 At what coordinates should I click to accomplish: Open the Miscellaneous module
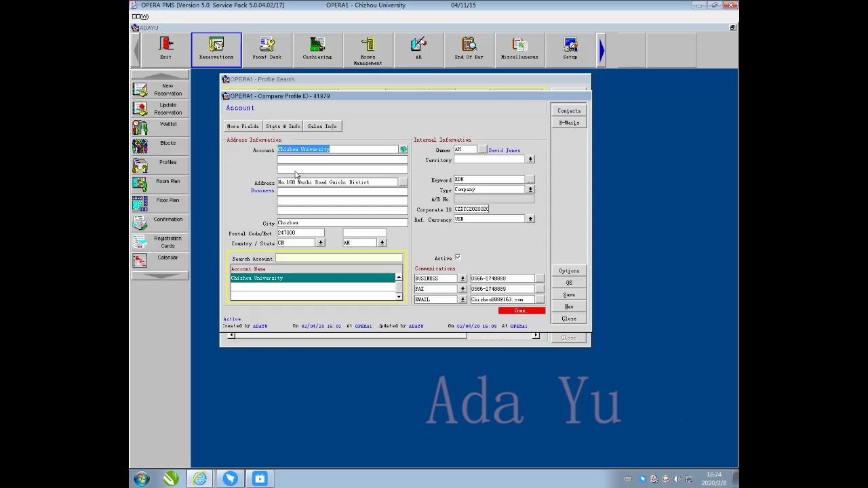point(519,50)
